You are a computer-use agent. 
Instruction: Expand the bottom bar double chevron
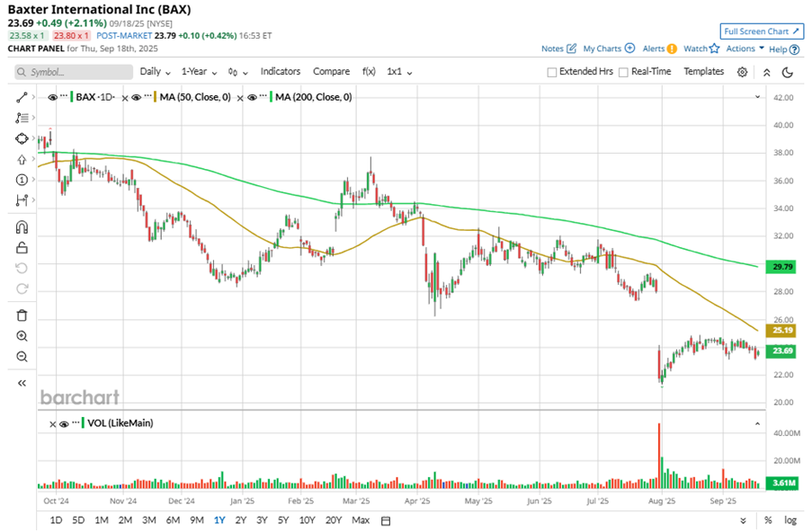[743, 520]
